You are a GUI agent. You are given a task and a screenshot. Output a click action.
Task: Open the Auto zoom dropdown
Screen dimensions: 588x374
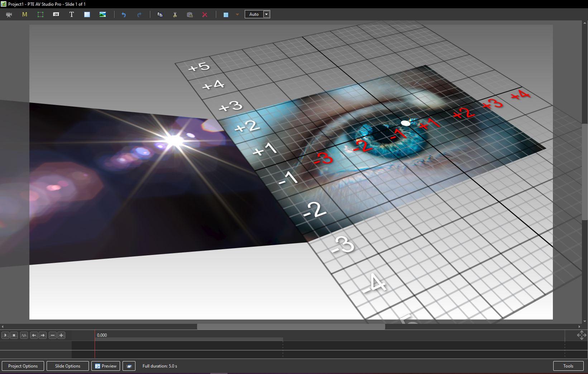point(266,14)
